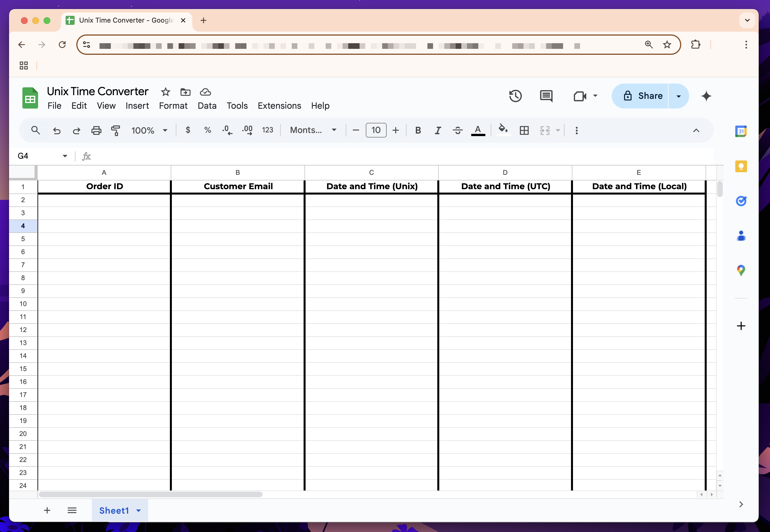Toggle strikethrough formatting
The image size is (770, 532).
(458, 130)
